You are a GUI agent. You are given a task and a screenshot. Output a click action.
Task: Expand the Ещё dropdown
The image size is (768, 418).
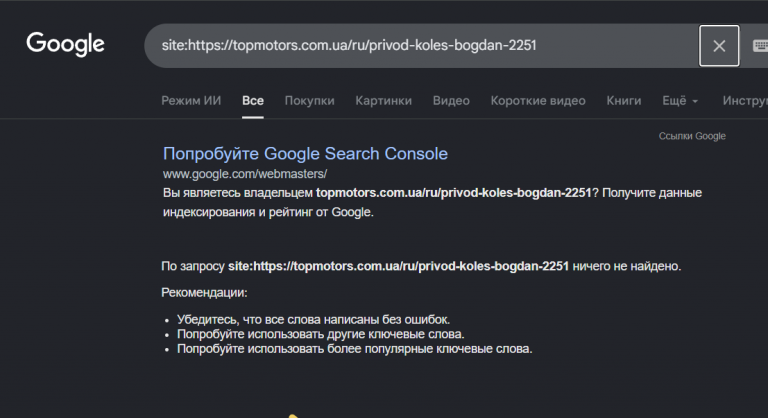(x=680, y=100)
